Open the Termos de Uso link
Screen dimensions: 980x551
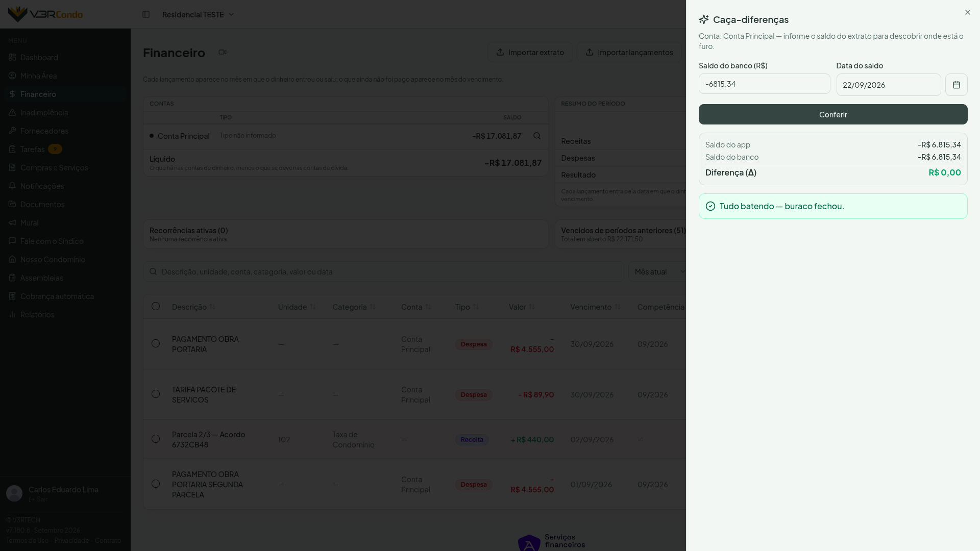(28, 540)
